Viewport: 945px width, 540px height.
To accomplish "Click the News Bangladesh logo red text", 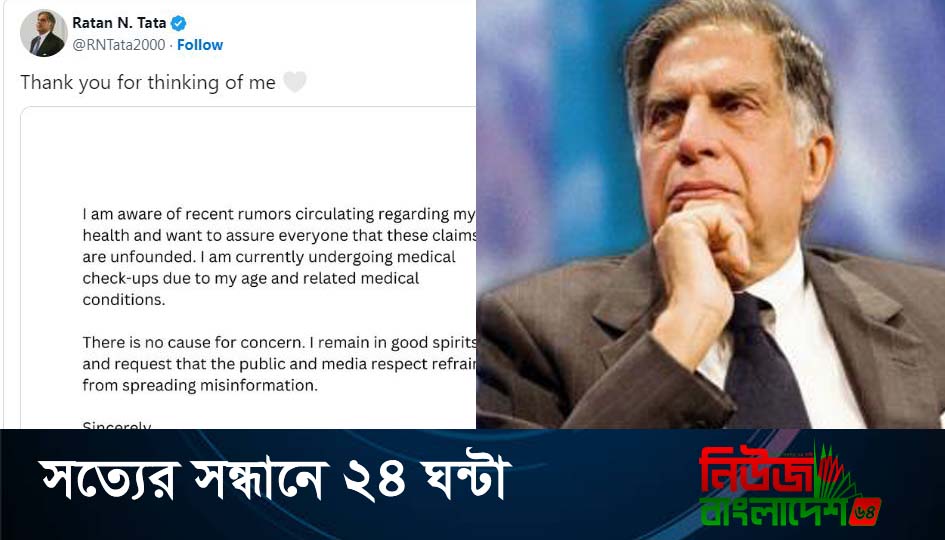I will click(756, 469).
